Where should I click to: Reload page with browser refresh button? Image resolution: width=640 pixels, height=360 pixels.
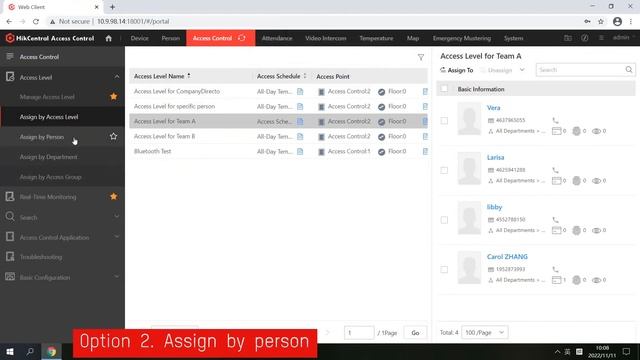[36, 21]
